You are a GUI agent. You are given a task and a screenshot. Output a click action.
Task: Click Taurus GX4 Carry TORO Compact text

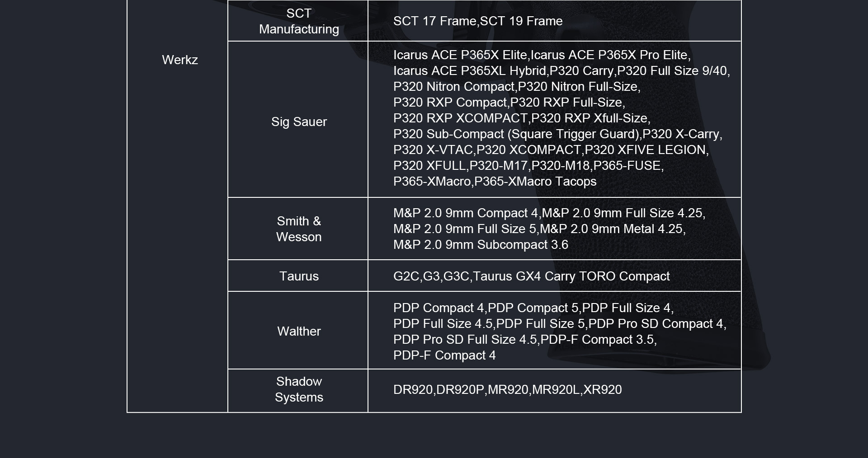click(x=571, y=276)
